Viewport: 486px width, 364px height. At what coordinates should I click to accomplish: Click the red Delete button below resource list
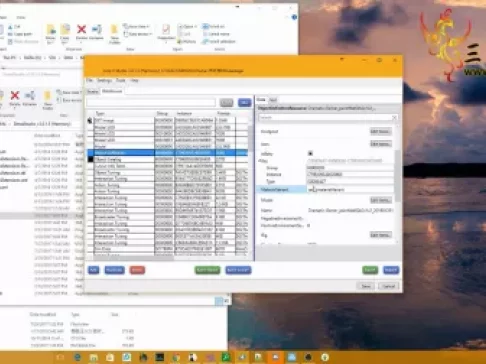[137, 270]
